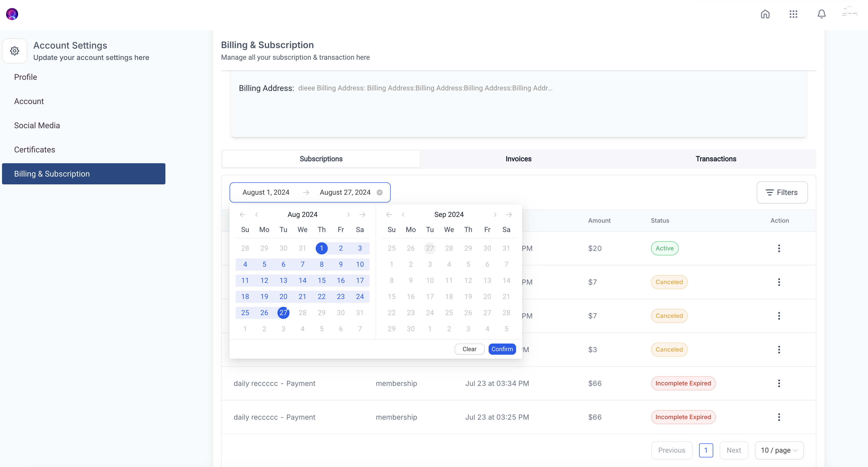868x467 pixels.
Task: Open action menu for $3 Canceled row
Action: (x=779, y=350)
